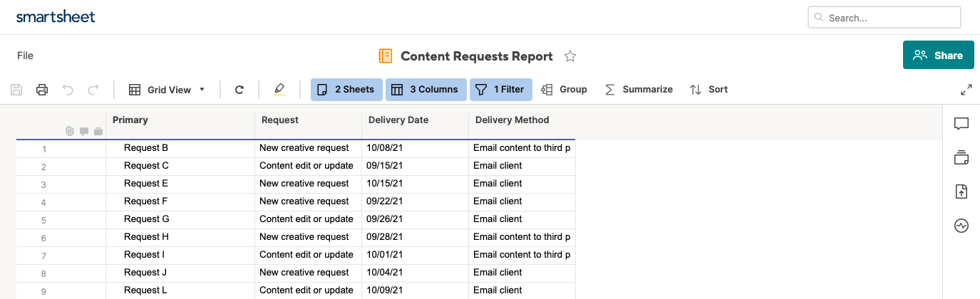The image size is (980, 299).
Task: Open the Group options
Action: coord(564,90)
